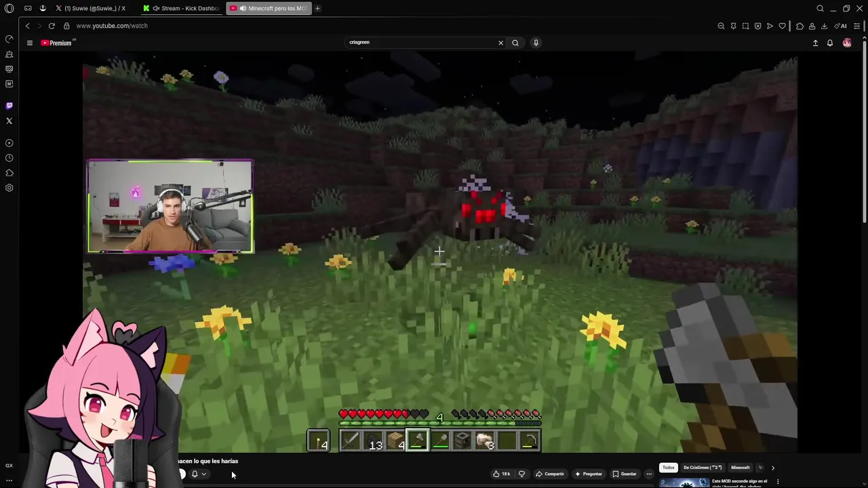
Task: Dislike the video
Action: pos(521,474)
